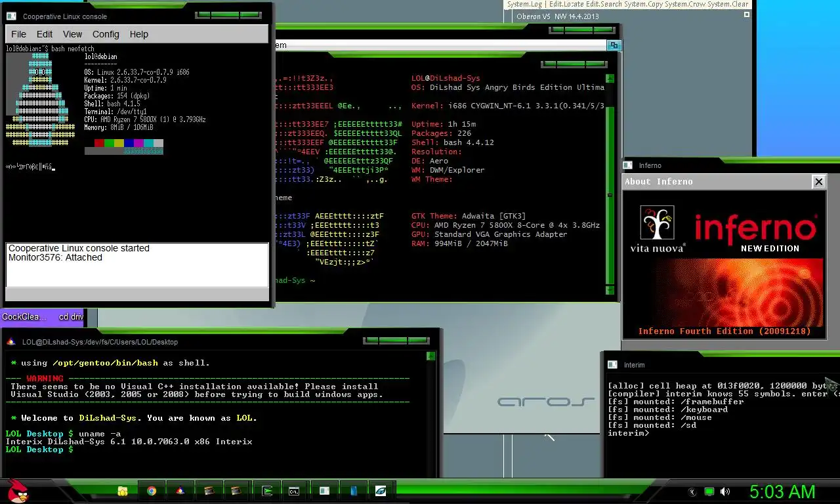The height and width of the screenshot is (504, 840).
Task: Select the small square marker in Oberon viewer
Action: point(747,15)
